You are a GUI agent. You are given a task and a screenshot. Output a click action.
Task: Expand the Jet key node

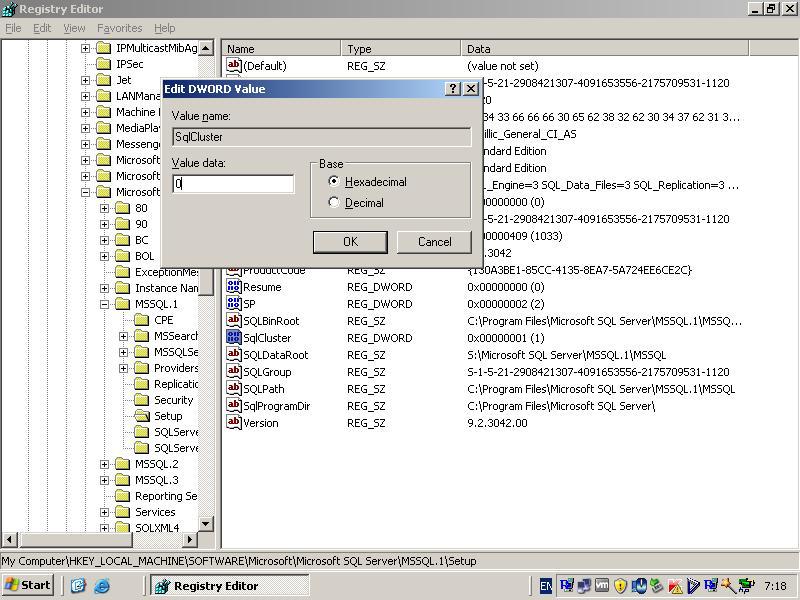tap(85, 80)
